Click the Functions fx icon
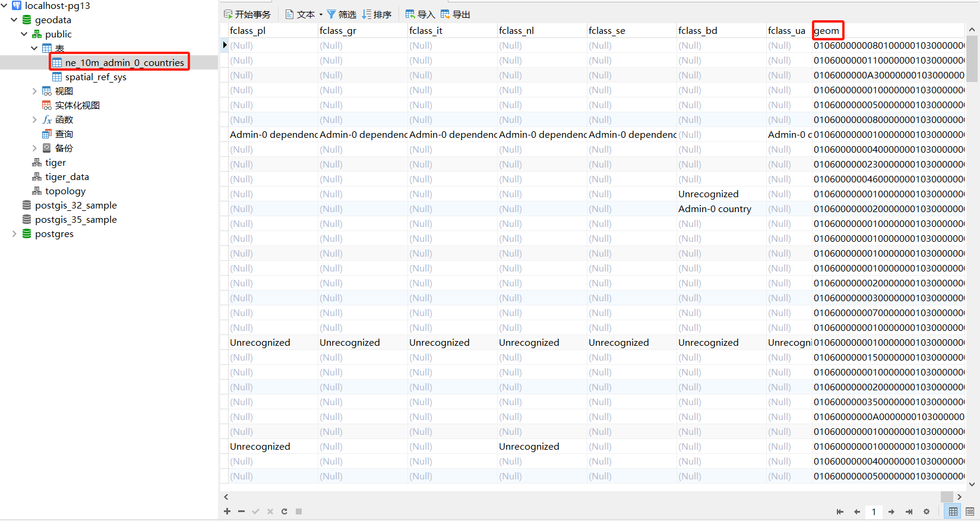This screenshot has height=521, width=980. point(47,119)
